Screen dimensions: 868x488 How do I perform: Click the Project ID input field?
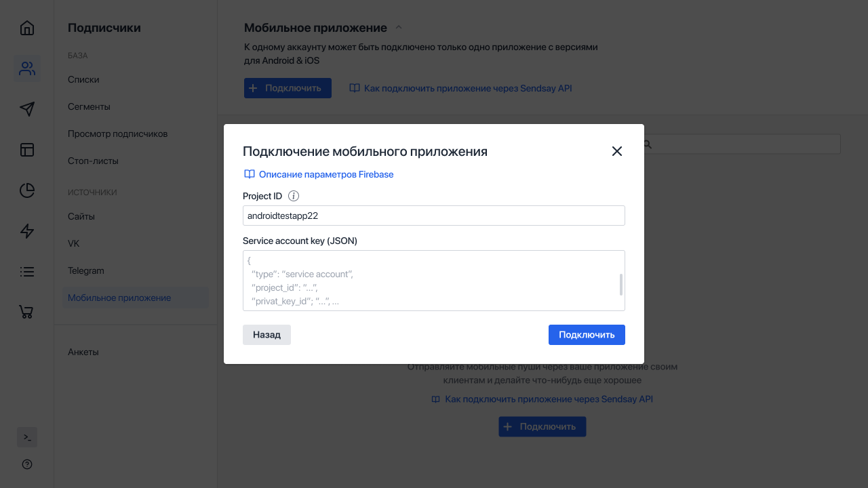point(434,216)
